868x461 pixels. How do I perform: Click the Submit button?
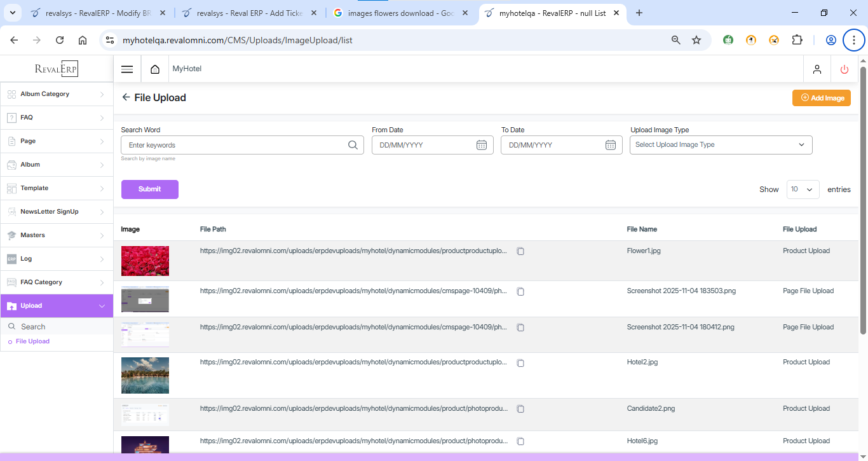click(x=149, y=189)
